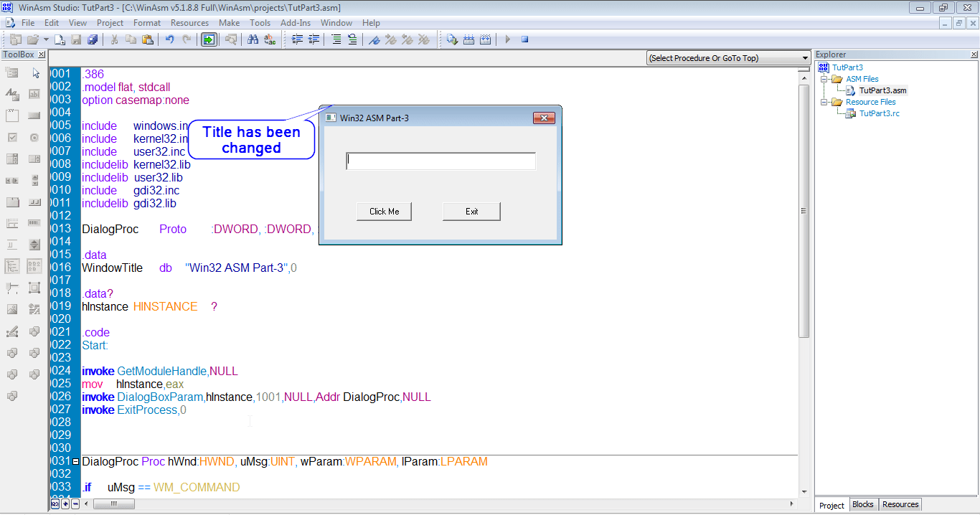Select the static text (Aa) ToolBox control

tap(12, 94)
